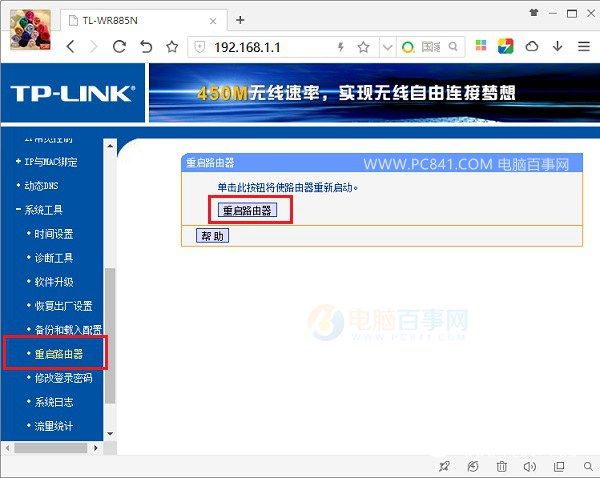Viewport: 600px width, 478px height.
Task: Collapse the 系统工具 menu group
Action: 40,210
